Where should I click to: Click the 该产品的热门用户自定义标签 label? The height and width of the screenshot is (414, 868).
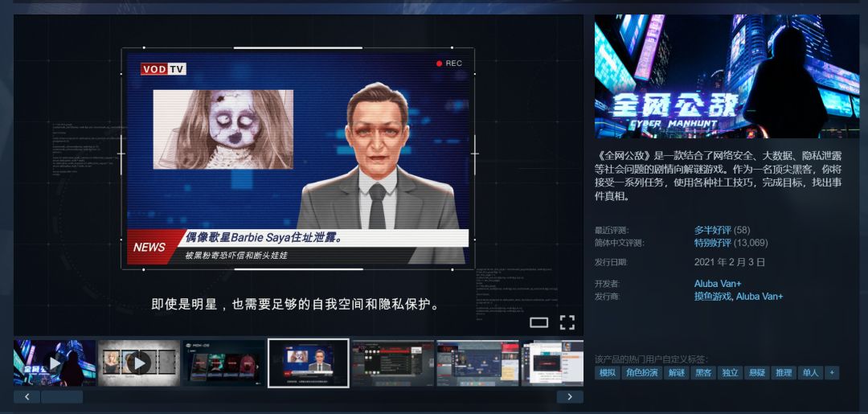coord(651,359)
